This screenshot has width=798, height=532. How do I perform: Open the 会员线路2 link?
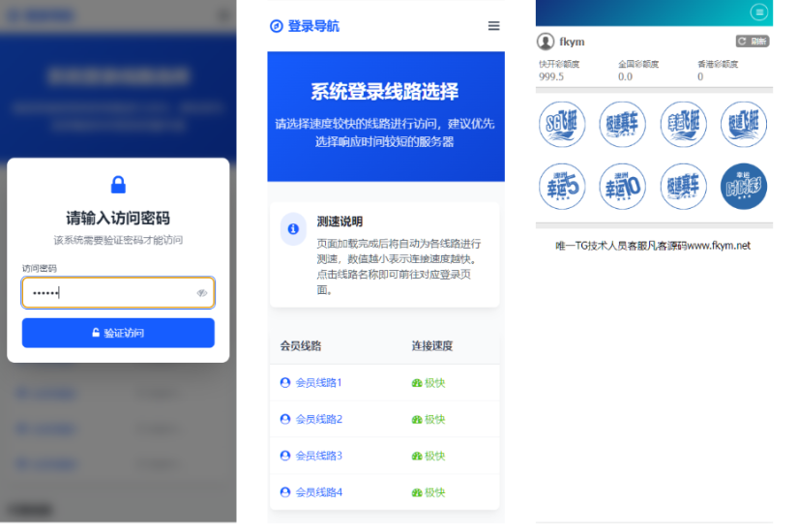point(318,420)
